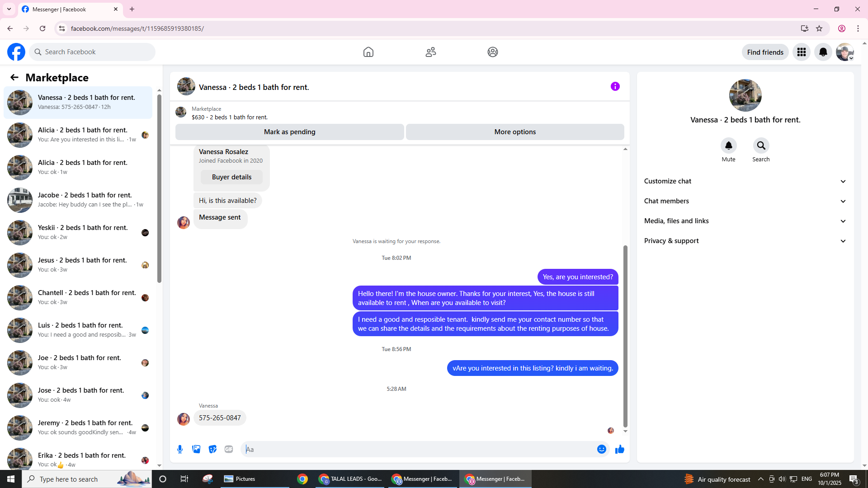Open Erika conversation in chat list
868x488 pixels.
78,457
